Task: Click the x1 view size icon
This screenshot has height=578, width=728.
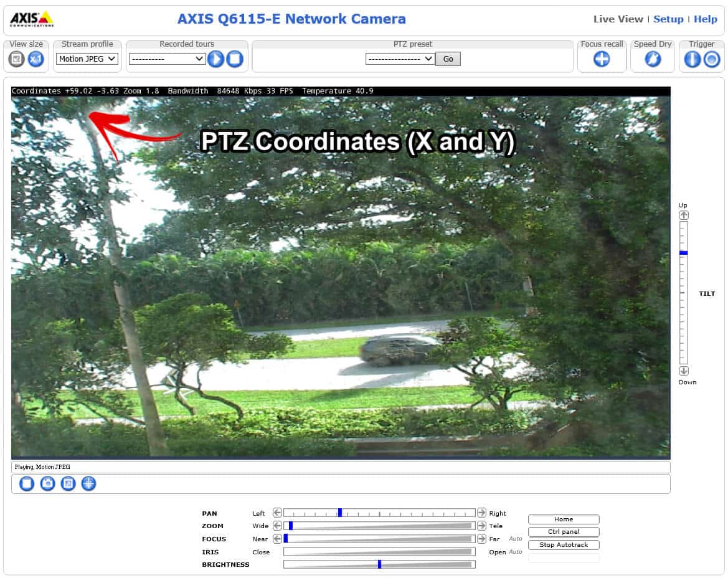Action: pos(36,59)
